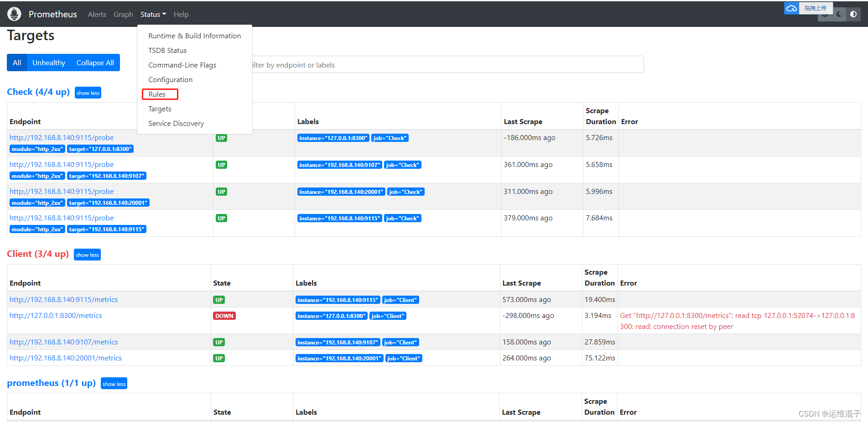Open http://192.168.8.140:20001/metrics link
This screenshot has height=422, width=868.
click(x=66, y=358)
